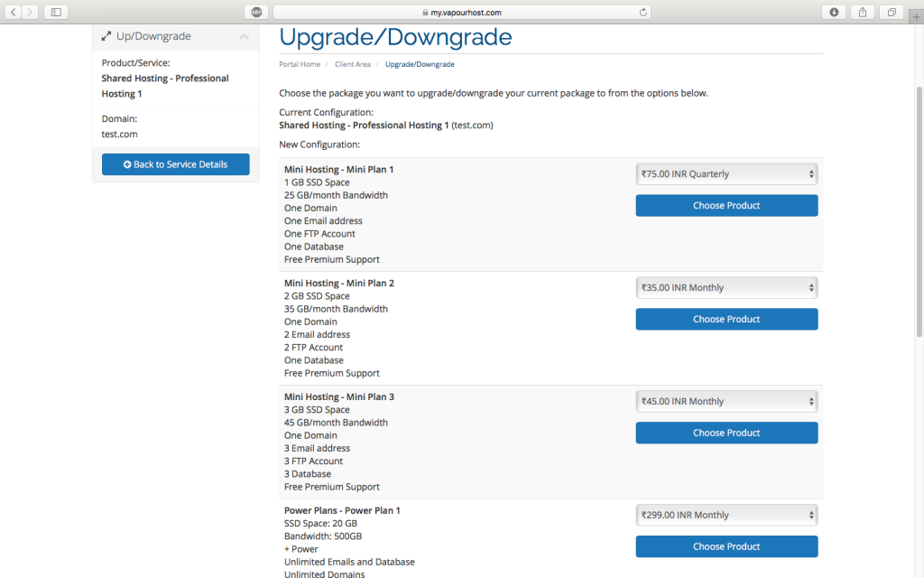Click '3 Database' feature line
The height and width of the screenshot is (578, 924).
pyautogui.click(x=308, y=474)
